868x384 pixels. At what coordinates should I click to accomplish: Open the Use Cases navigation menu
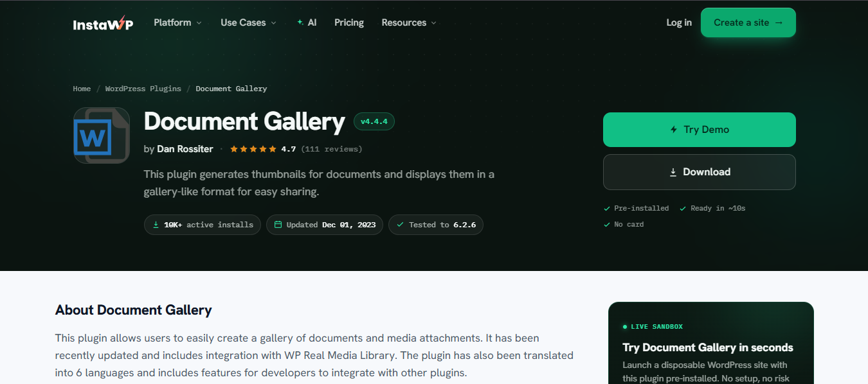click(249, 22)
